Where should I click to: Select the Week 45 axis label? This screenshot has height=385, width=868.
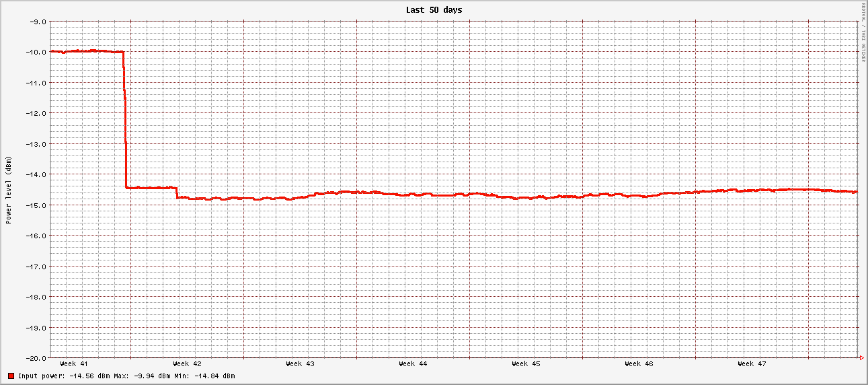tap(525, 364)
